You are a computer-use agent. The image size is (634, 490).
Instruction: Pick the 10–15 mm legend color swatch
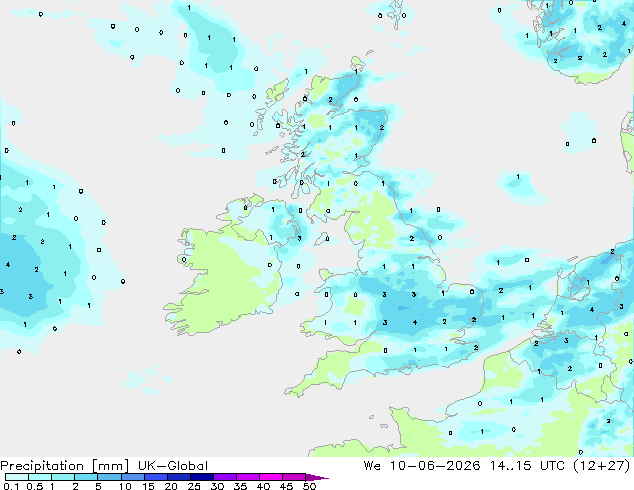click(x=132, y=477)
